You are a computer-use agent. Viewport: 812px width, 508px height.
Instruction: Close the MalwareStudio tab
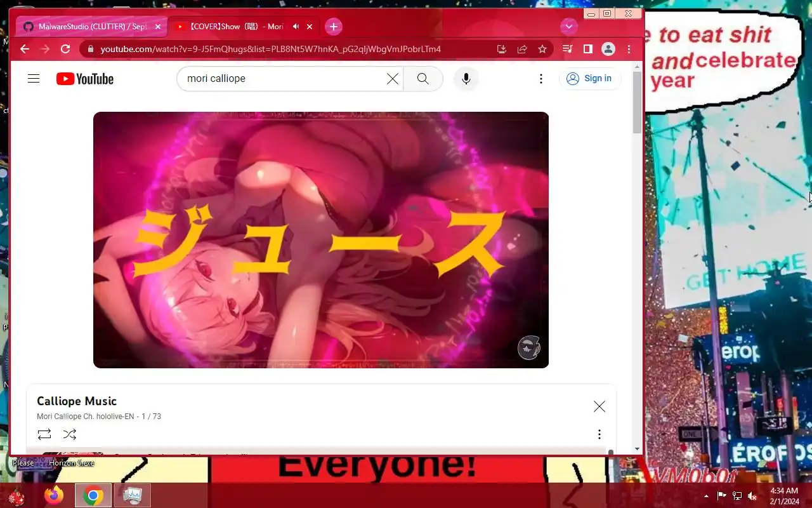158,27
